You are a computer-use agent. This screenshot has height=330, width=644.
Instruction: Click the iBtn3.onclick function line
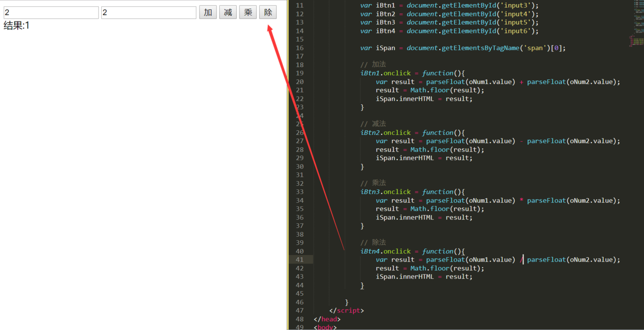click(412, 192)
